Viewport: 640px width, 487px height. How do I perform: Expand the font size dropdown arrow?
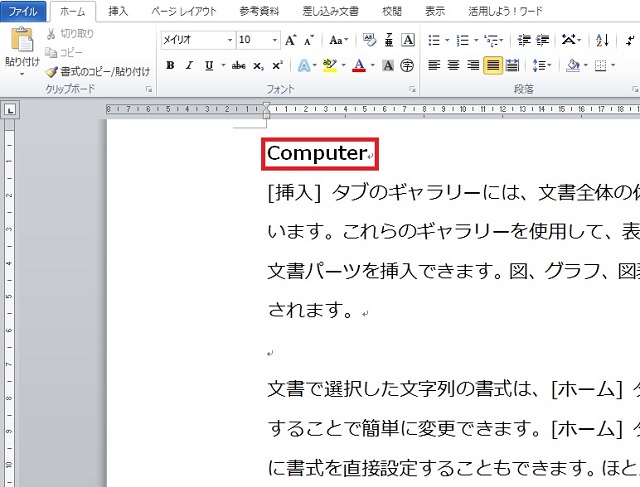275,40
